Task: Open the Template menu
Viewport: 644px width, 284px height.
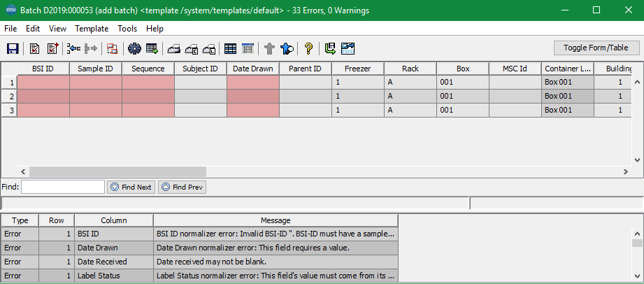Action: coord(92,29)
